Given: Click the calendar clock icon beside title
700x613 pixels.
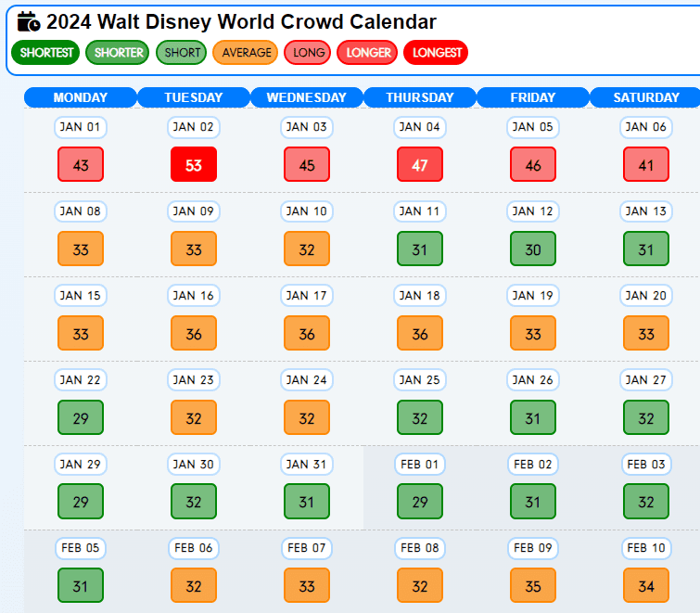Looking at the screenshot, I should point(29,22).
